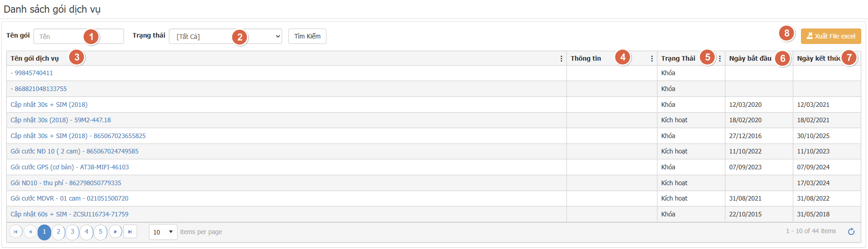868x249 pixels.
Task: Focus the Tên gói input field
Action: pos(79,36)
